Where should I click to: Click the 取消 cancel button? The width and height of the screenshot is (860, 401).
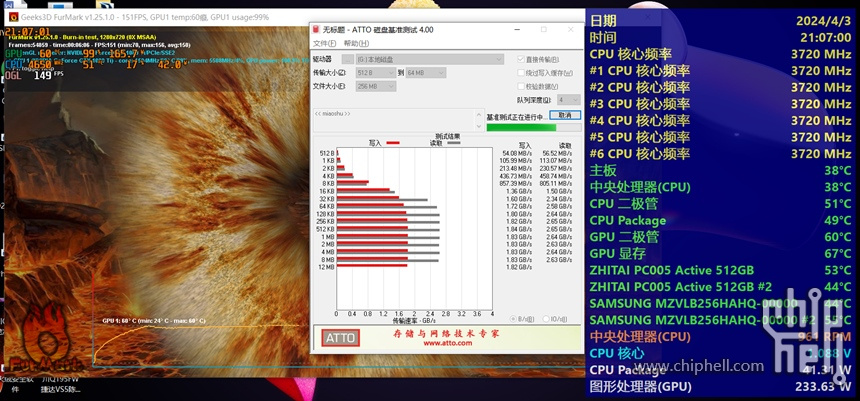click(x=565, y=115)
